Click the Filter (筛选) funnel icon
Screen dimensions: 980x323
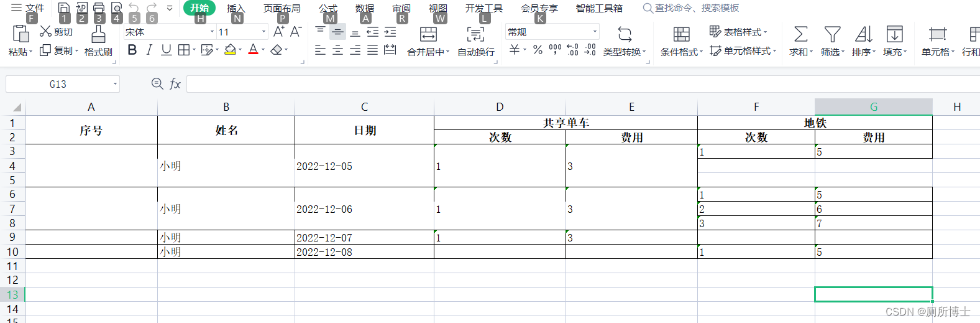click(832, 34)
